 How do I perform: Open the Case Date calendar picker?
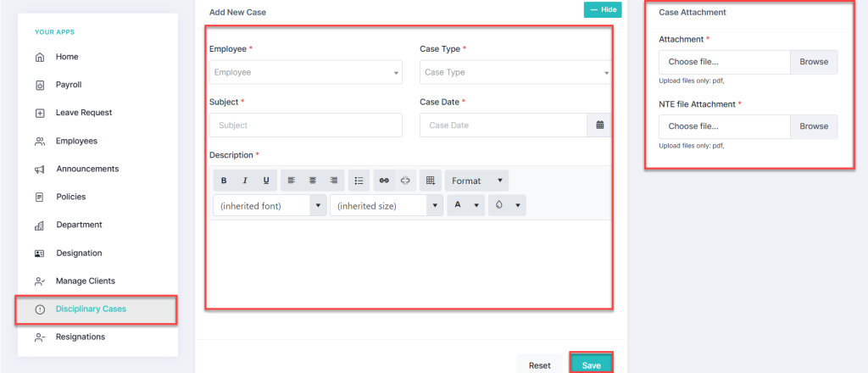point(599,125)
